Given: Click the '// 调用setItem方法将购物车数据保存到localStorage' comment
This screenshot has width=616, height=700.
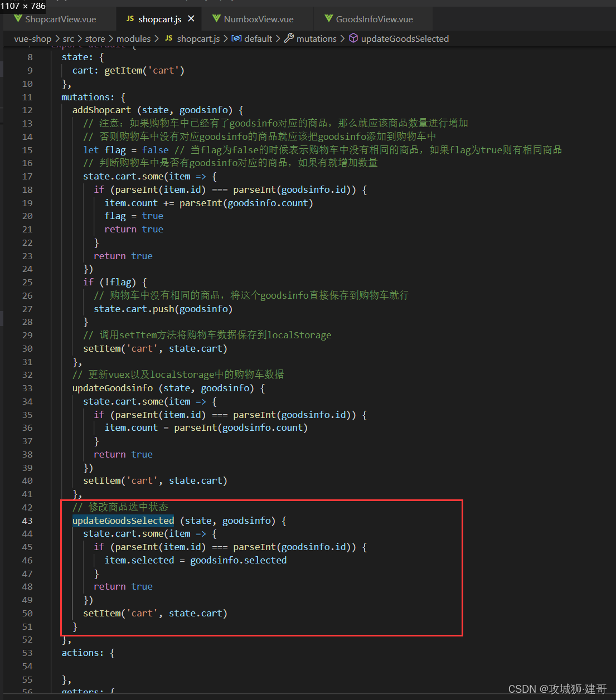Looking at the screenshot, I should pyautogui.click(x=207, y=335).
